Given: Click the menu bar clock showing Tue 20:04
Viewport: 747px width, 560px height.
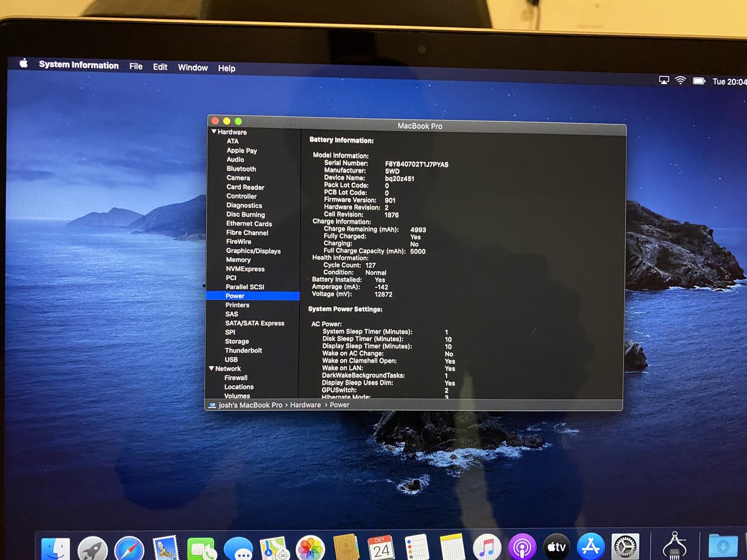Looking at the screenshot, I should pyautogui.click(x=729, y=81).
